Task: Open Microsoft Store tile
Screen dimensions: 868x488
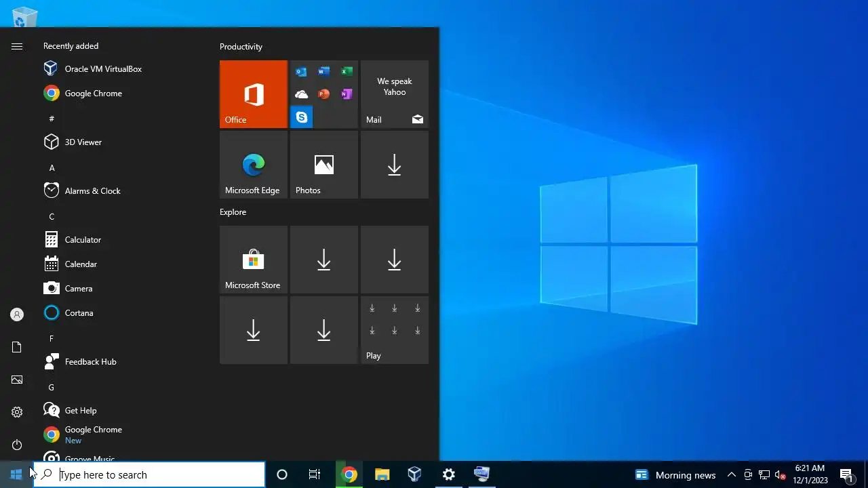Action: pos(254,260)
